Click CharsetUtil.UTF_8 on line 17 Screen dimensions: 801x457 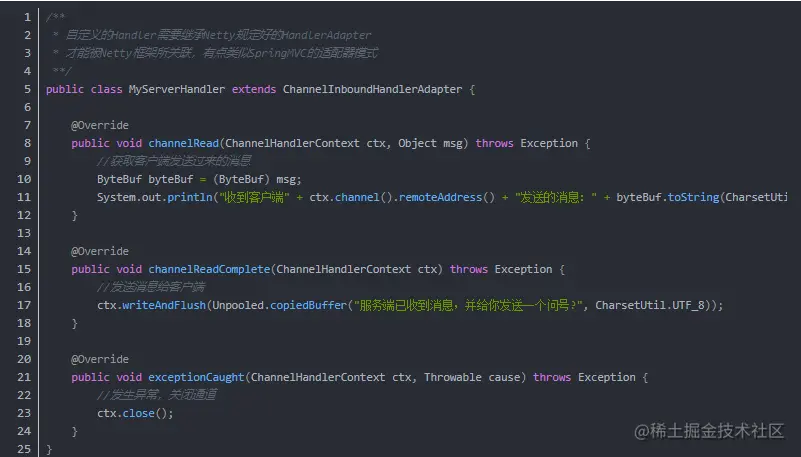point(650,305)
